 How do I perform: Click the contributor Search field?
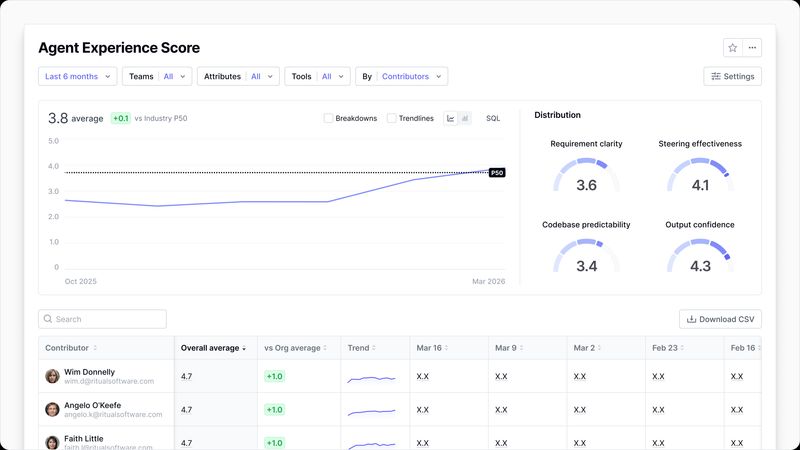click(103, 319)
